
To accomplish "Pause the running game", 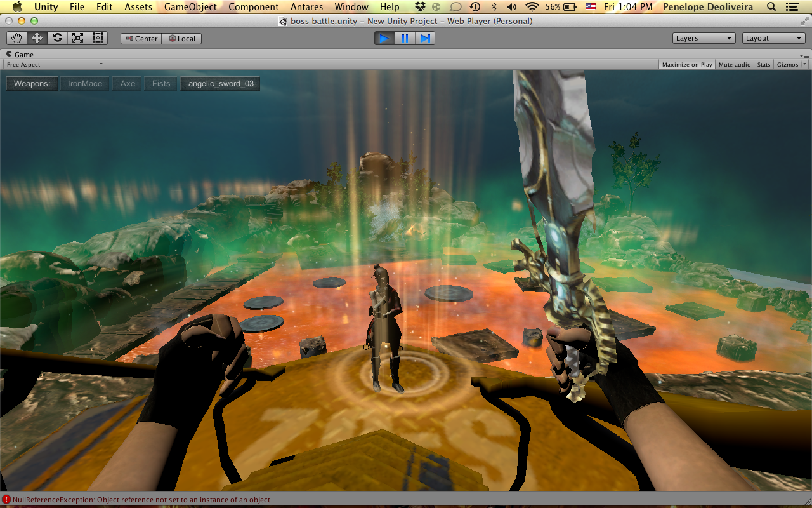I will [x=404, y=39].
